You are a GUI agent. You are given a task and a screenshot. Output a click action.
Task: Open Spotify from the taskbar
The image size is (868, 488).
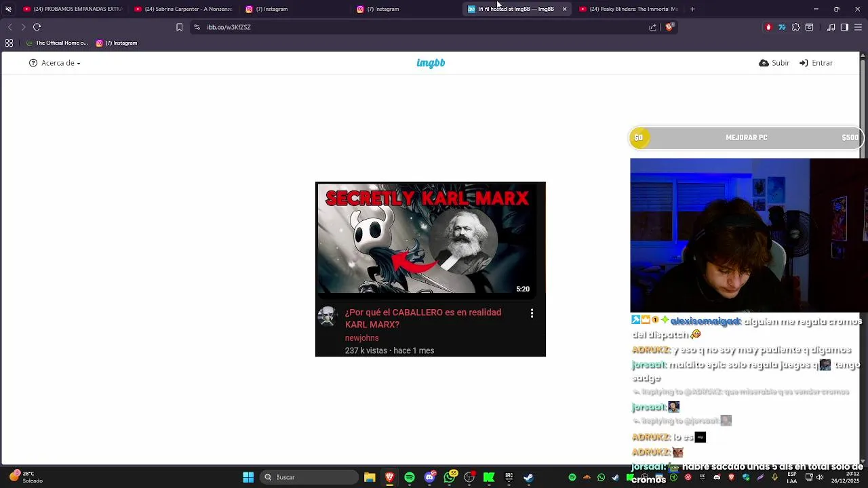(410, 477)
